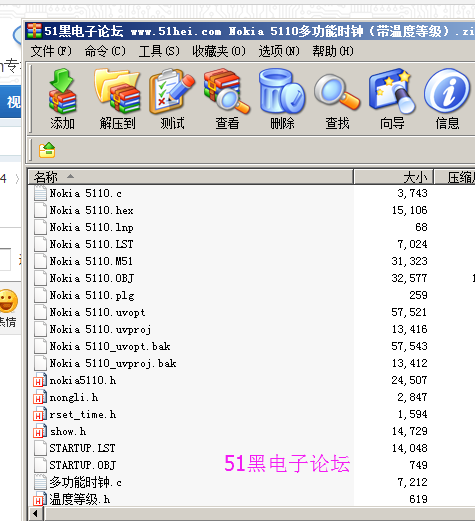
Task: Select header icon of nongli.h
Action: pos(40,397)
